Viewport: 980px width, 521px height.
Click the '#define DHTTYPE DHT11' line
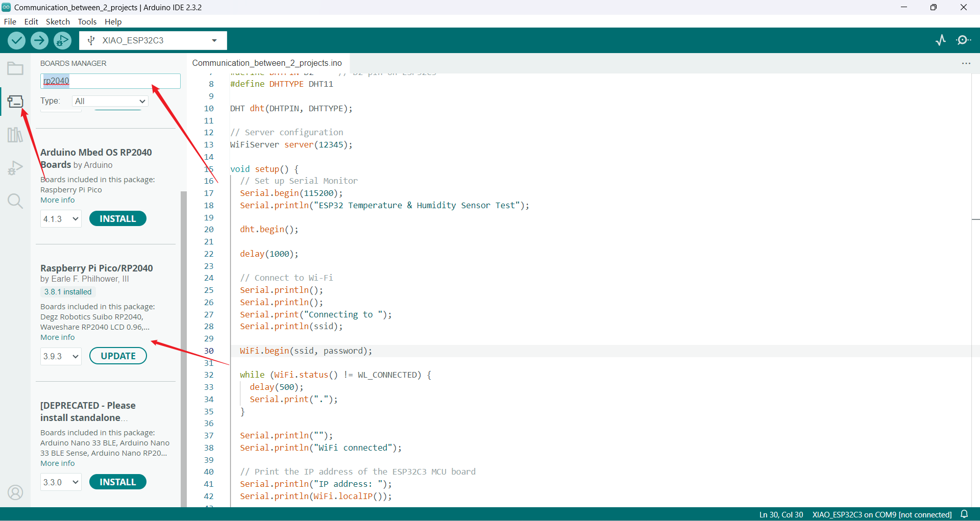pos(282,84)
